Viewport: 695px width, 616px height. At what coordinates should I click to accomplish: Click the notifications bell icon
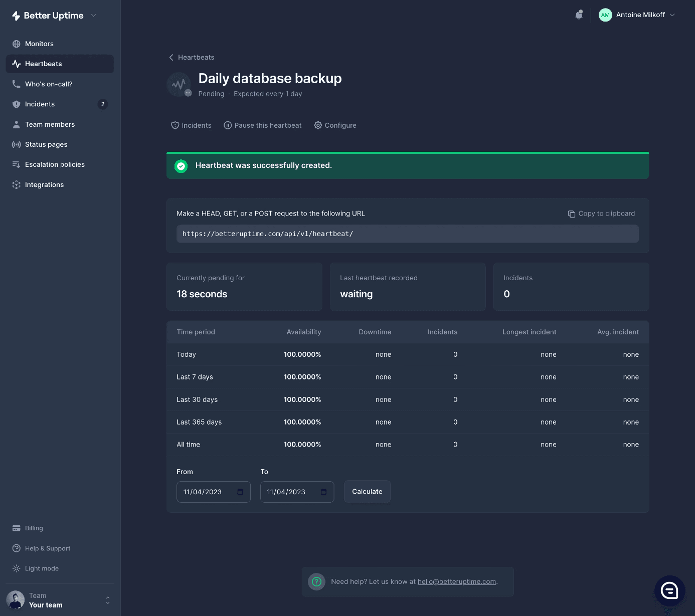click(579, 15)
